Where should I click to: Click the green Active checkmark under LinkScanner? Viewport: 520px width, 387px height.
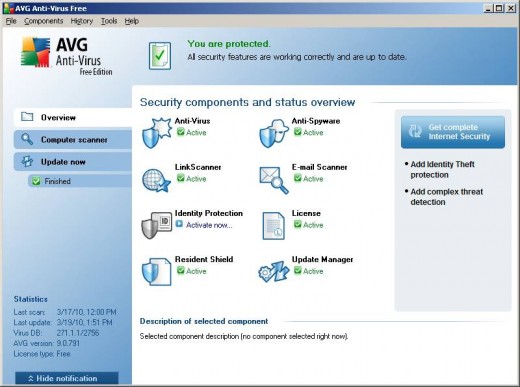coord(180,178)
